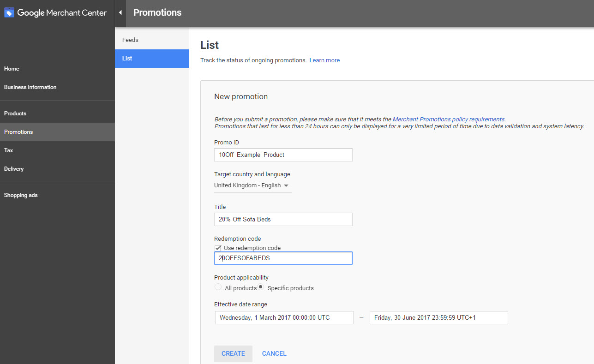Select the All products radio button
Screen dimensions: 594x364
pos(217,286)
